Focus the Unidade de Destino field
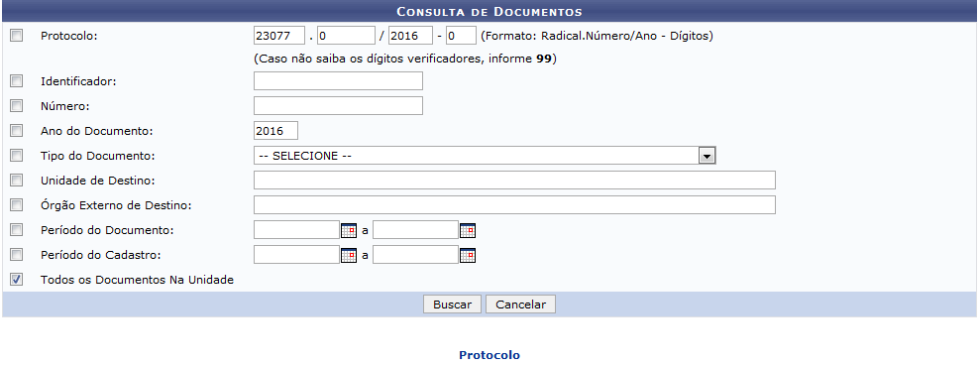The width and height of the screenshot is (980, 366). pyautogui.click(x=514, y=181)
